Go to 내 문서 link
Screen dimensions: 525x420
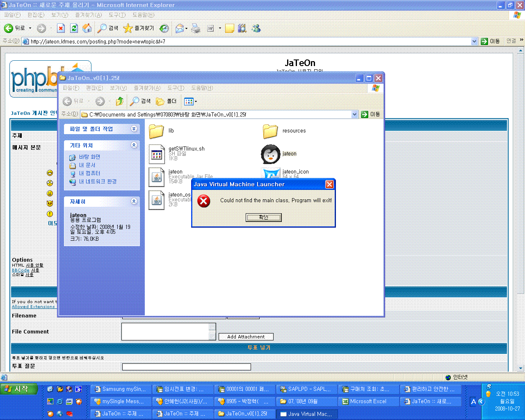[87, 165]
